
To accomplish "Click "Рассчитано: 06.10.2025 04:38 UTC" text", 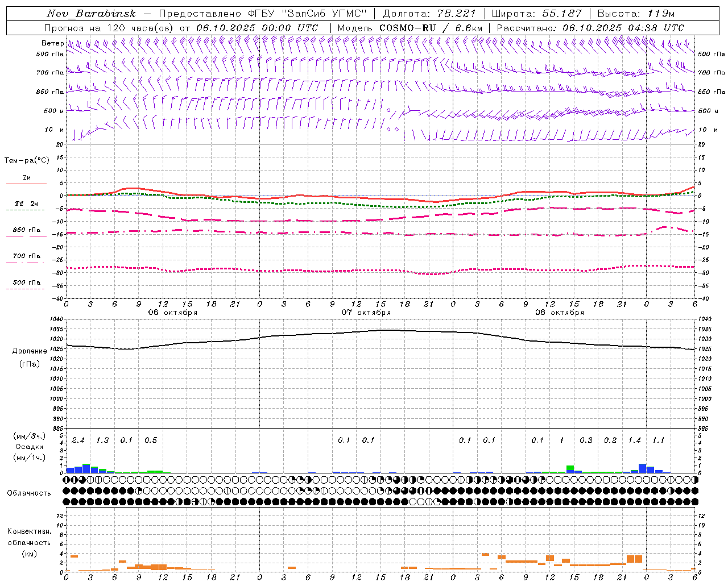I will click(x=590, y=28).
